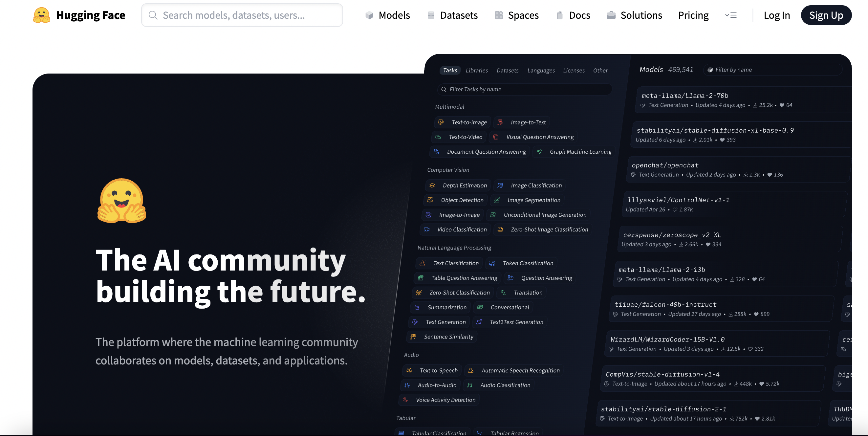Click the Depth Estimation icon
The image size is (868, 436).
tap(432, 185)
